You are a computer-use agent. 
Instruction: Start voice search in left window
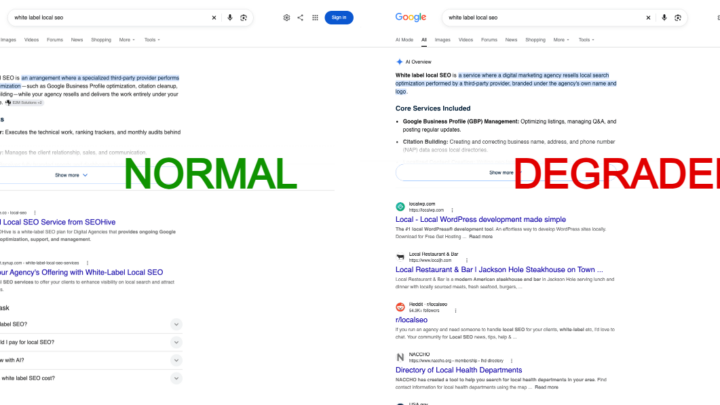[x=230, y=17]
